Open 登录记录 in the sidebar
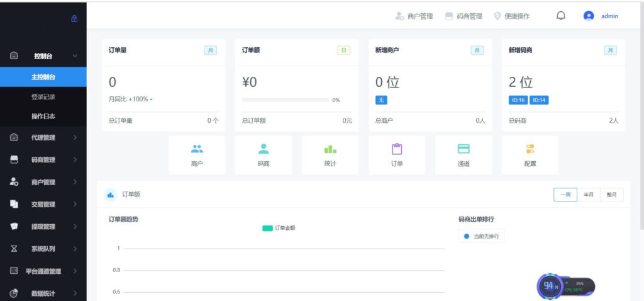Image resolution: width=644 pixels, height=301 pixels. [43, 97]
